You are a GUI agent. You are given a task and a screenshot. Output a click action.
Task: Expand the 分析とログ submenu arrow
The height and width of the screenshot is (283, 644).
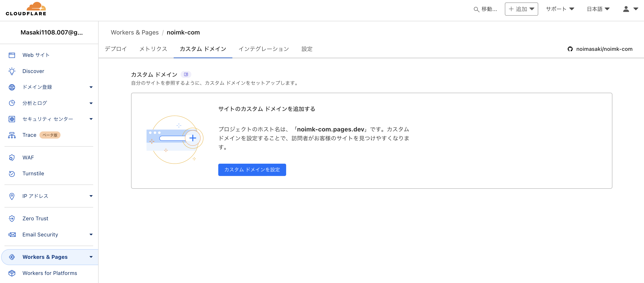[x=91, y=103]
